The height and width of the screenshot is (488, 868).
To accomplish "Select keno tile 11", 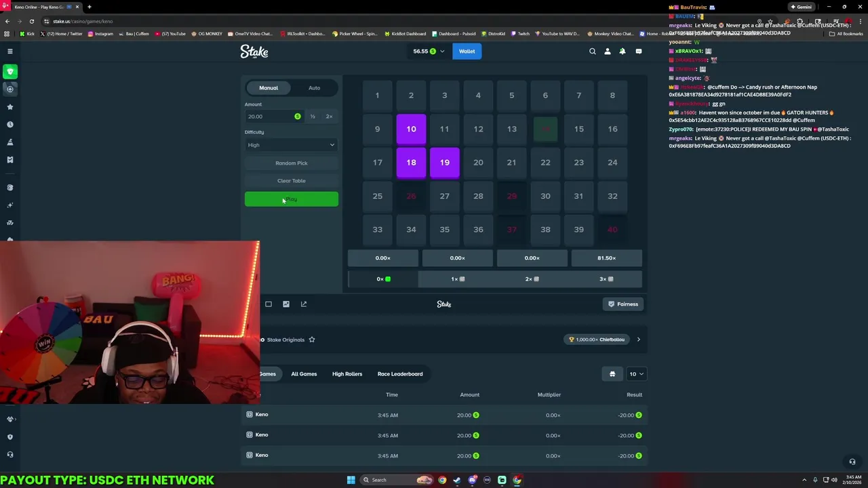I will pos(445,129).
